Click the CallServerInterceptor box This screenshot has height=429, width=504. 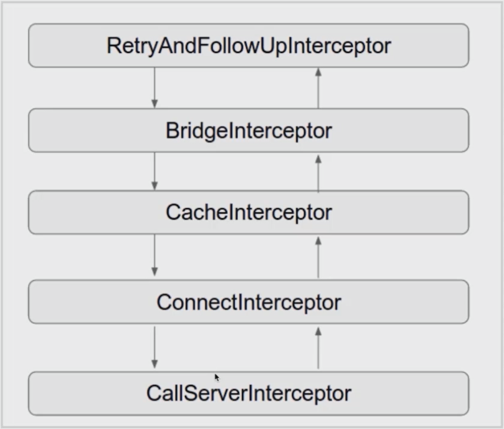[x=248, y=393]
